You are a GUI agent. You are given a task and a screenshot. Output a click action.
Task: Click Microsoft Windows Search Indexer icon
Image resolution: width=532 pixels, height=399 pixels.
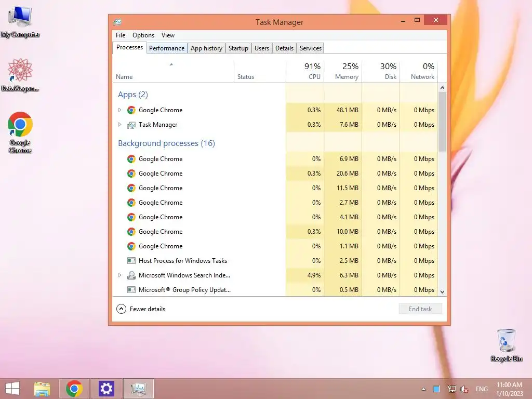[131, 275]
